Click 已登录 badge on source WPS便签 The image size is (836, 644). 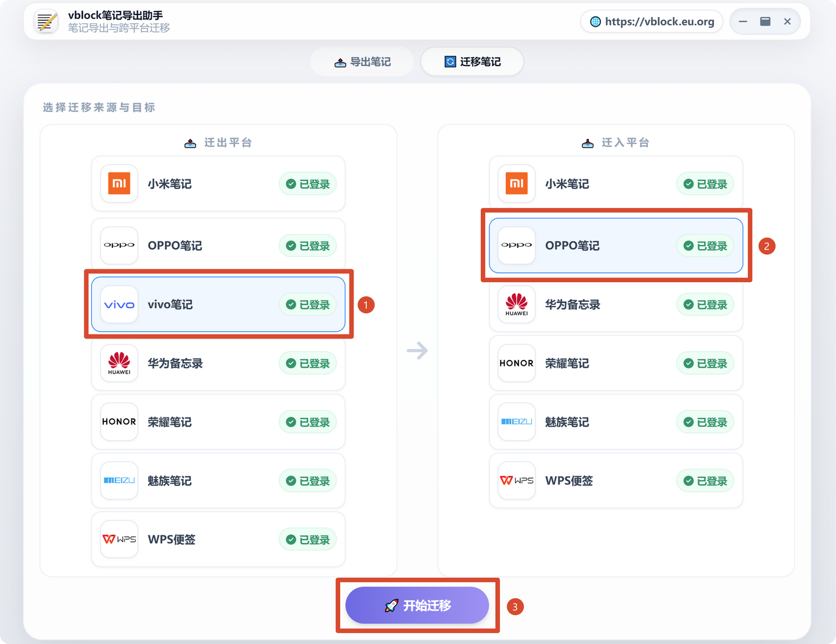coord(308,539)
